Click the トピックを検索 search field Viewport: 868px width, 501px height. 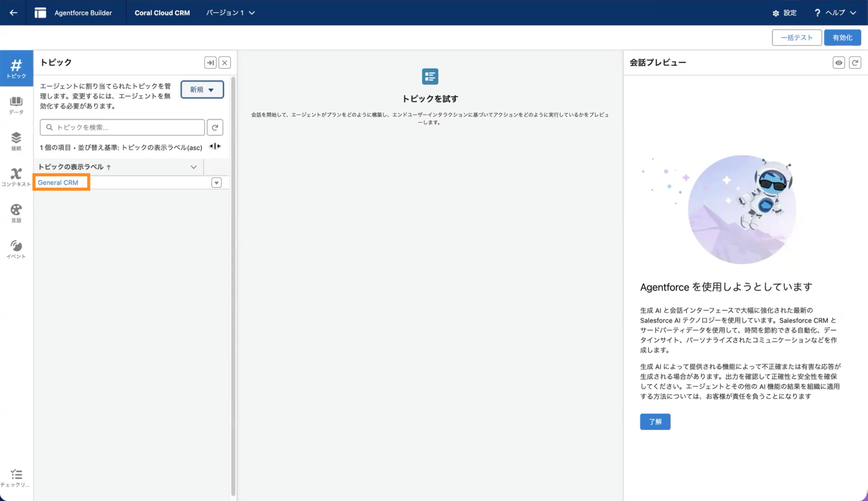pyautogui.click(x=122, y=127)
